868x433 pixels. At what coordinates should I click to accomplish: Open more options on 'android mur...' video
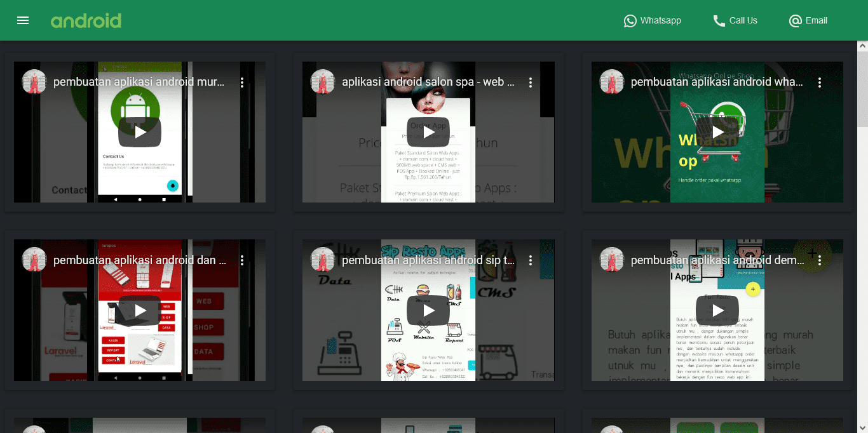coord(242,83)
